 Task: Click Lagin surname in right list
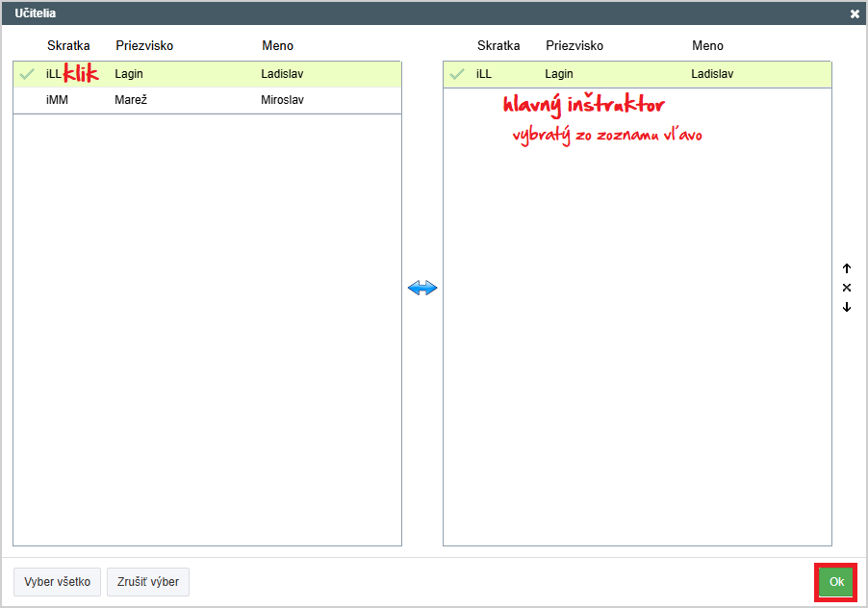click(558, 74)
